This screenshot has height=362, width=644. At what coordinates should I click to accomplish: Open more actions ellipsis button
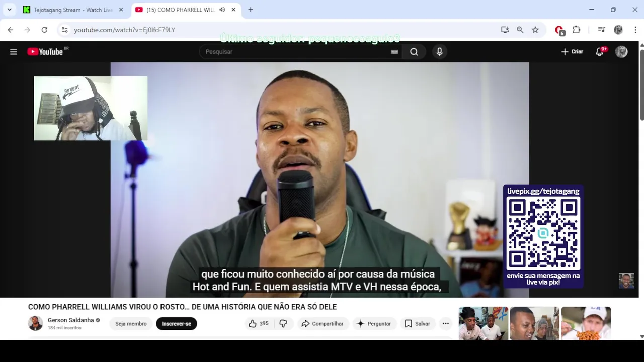[x=446, y=324]
